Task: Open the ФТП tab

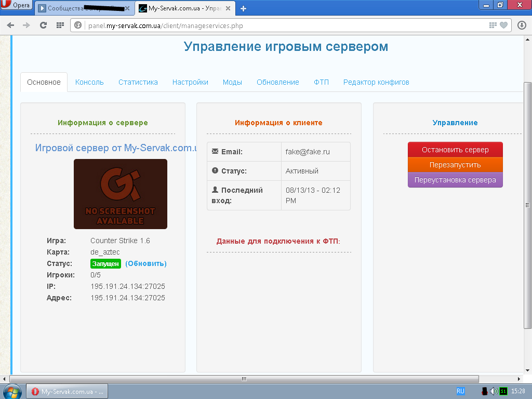Action: click(321, 82)
